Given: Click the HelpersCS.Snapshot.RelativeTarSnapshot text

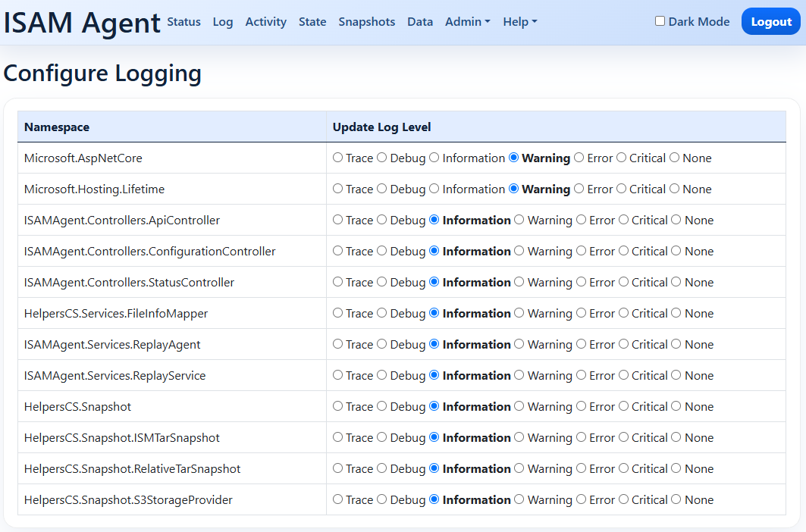Looking at the screenshot, I should click(x=132, y=469).
